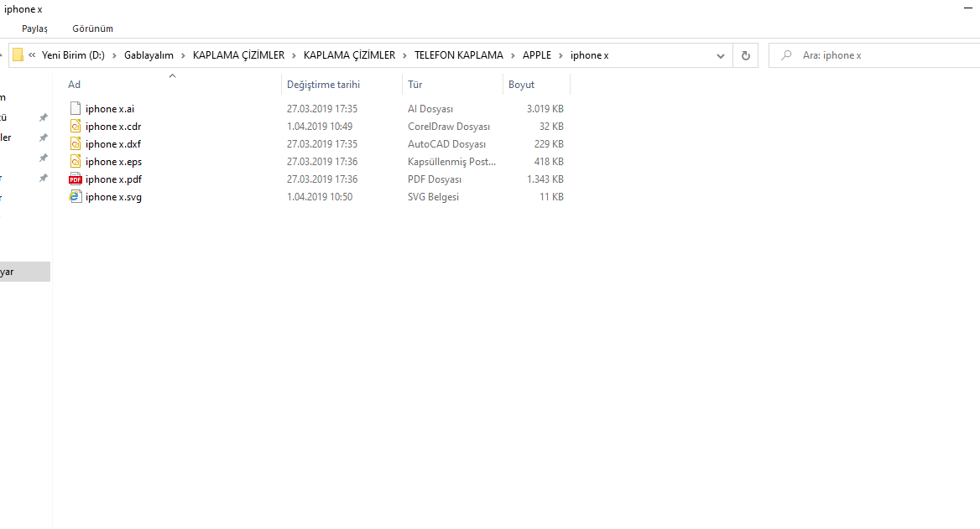Image resolution: width=980 pixels, height=529 pixels.
Task: Click iphone x in breadcrumb
Action: point(589,55)
